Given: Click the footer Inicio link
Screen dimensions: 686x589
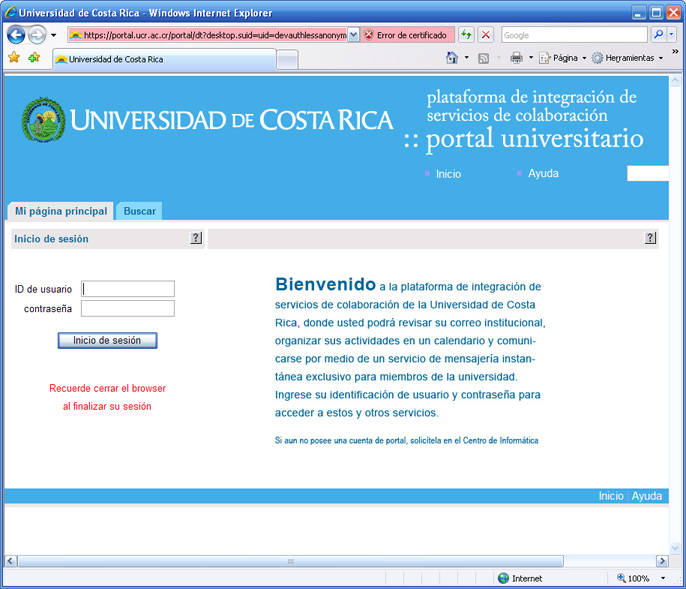Looking at the screenshot, I should (611, 496).
